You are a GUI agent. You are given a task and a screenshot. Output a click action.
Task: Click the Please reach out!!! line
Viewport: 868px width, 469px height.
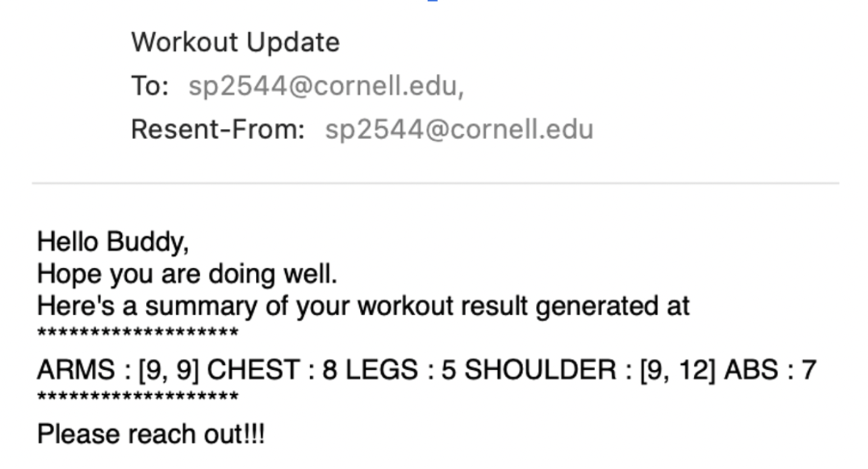pyautogui.click(x=150, y=434)
